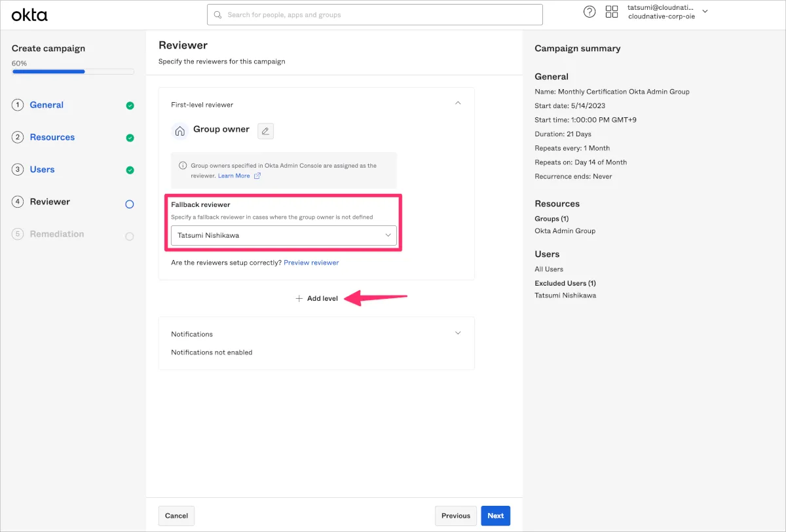This screenshot has width=786, height=532.
Task: Click the people, apps and groups search field
Action: pyautogui.click(x=375, y=14)
